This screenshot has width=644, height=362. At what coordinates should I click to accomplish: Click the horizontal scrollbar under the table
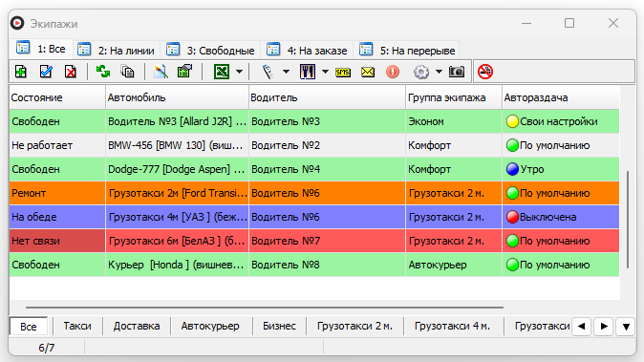click(x=265, y=307)
